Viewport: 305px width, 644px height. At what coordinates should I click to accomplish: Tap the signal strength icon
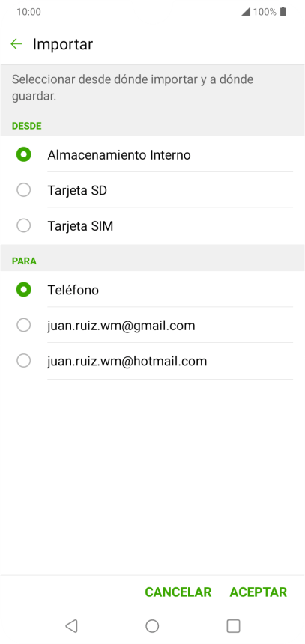245,12
